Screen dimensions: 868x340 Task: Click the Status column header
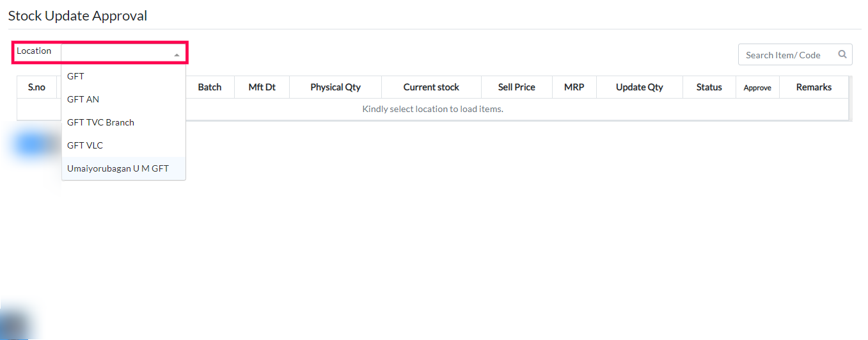click(x=709, y=87)
